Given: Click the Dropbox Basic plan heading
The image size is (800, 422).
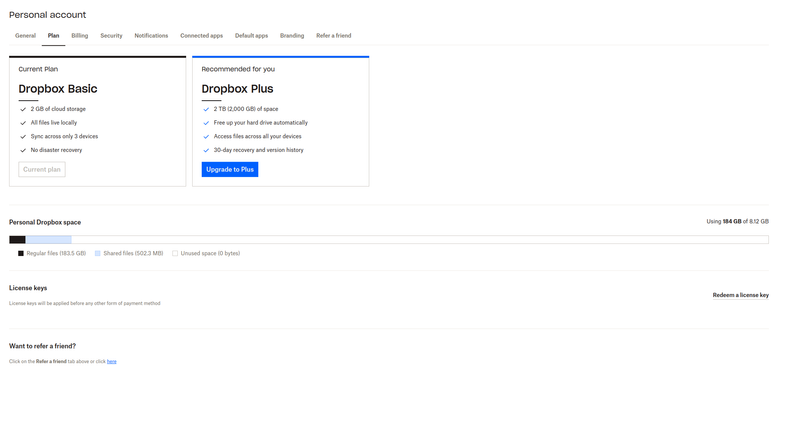Looking at the screenshot, I should (58, 89).
